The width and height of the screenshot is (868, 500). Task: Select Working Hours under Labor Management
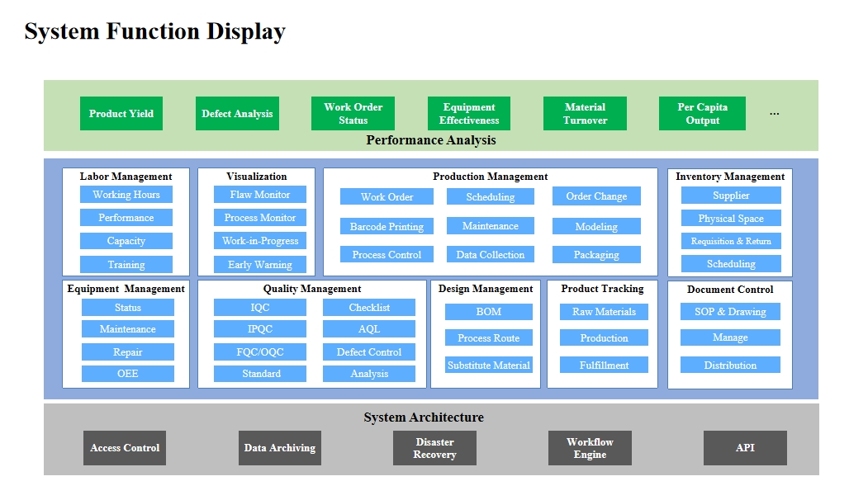coord(126,195)
